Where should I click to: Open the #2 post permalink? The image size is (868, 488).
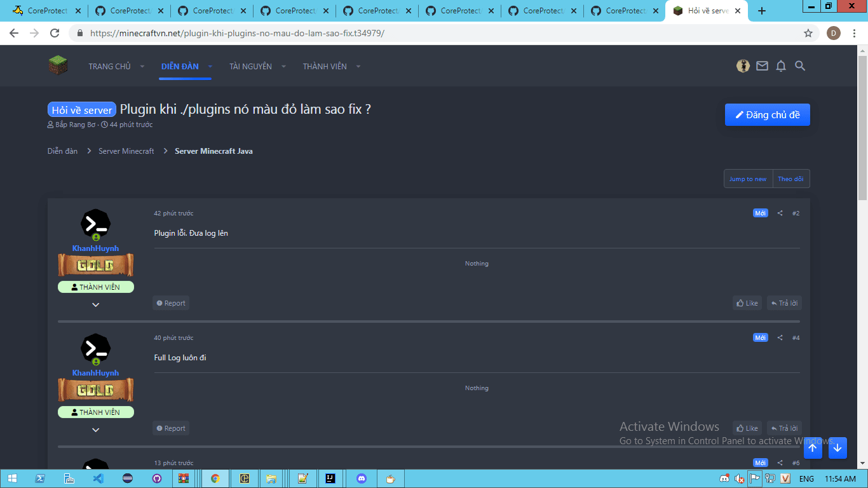pos(796,213)
